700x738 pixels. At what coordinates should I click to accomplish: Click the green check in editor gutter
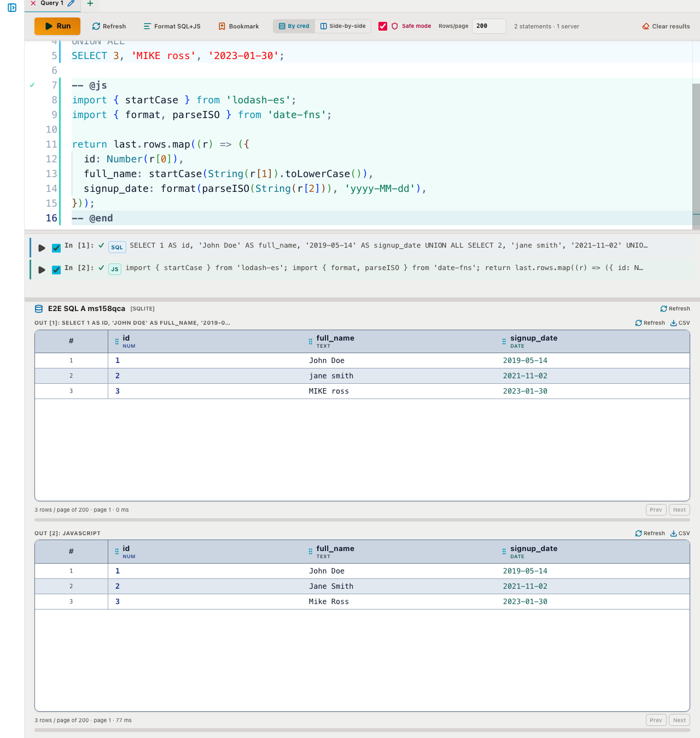coord(32,85)
